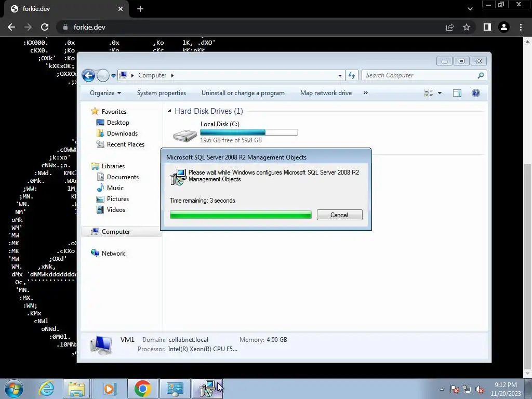
Task: Click the Action Center flag tray icon
Action: coord(455,389)
